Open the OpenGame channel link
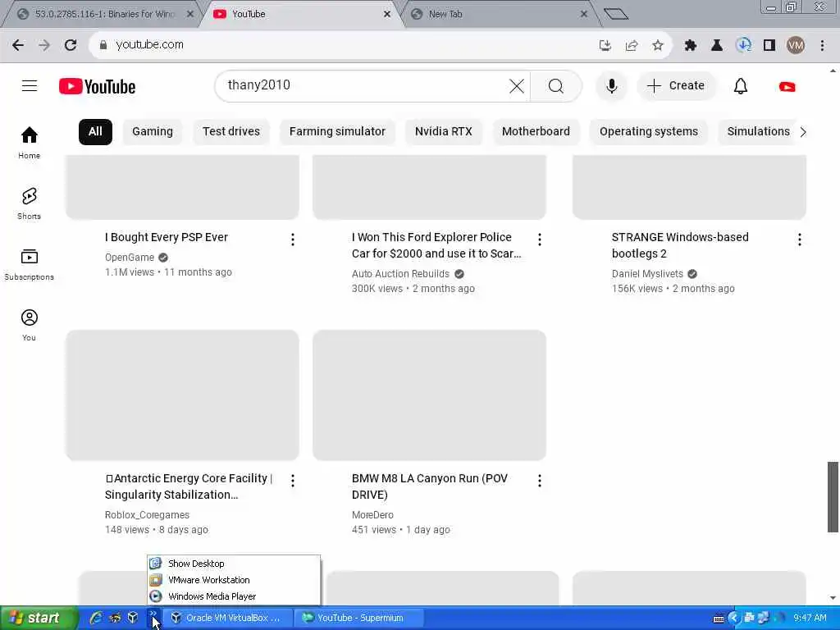 [130, 258]
